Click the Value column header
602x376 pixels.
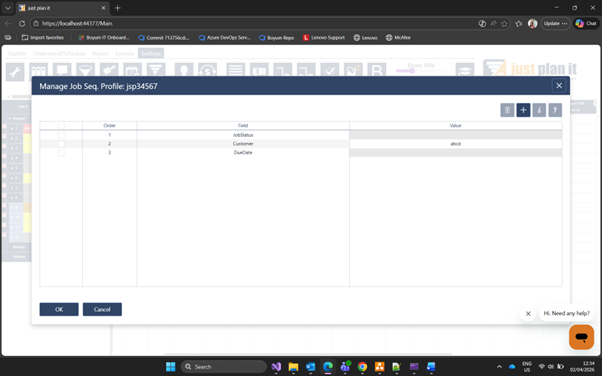click(x=455, y=126)
